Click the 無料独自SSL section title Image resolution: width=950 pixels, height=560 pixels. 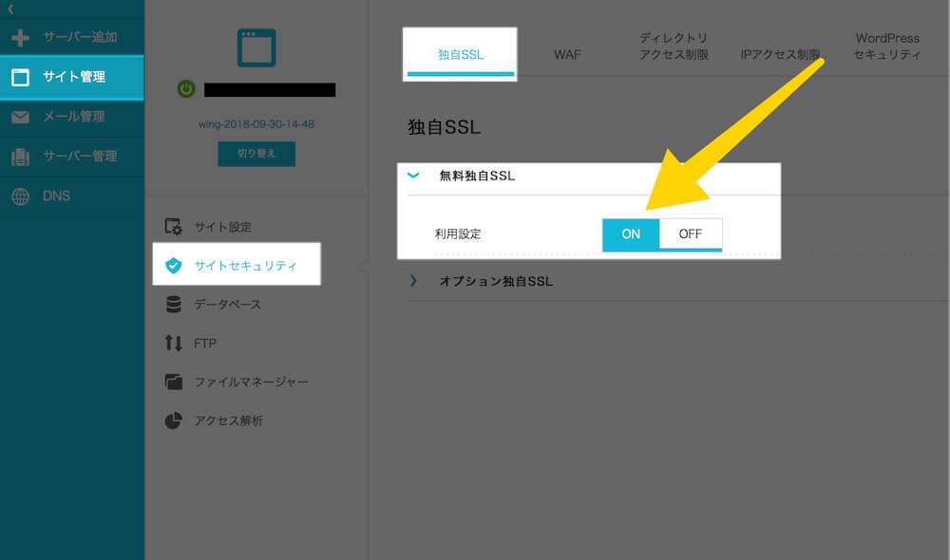477,176
